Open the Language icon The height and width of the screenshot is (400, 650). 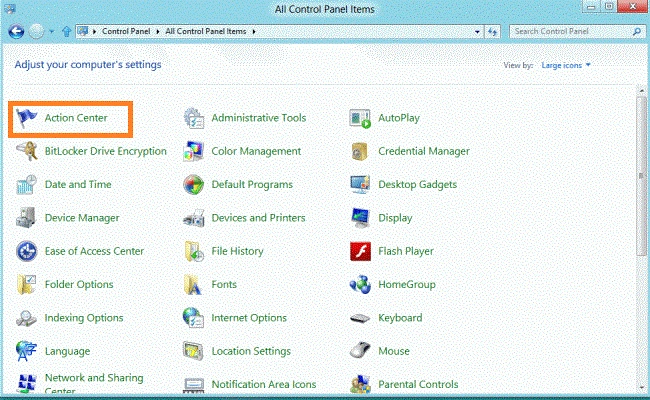[27, 351]
